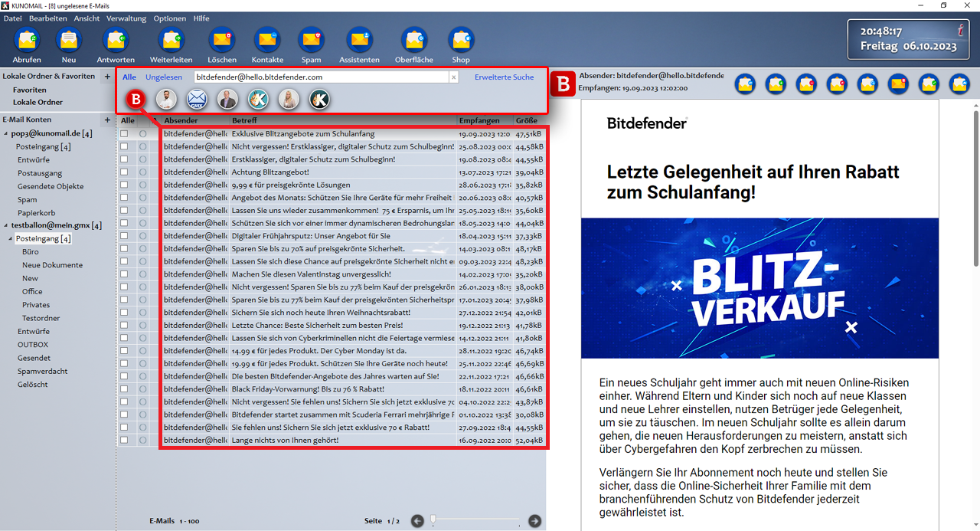Open the Datei menu
Image resolution: width=980 pixels, height=531 pixels.
coord(13,18)
